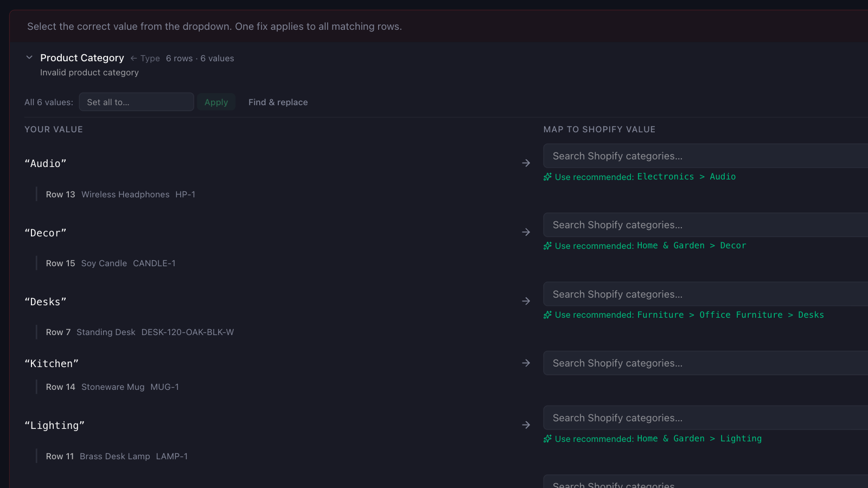Click the arrow icon for "Lighting"
The width and height of the screenshot is (868, 488).
click(x=526, y=425)
